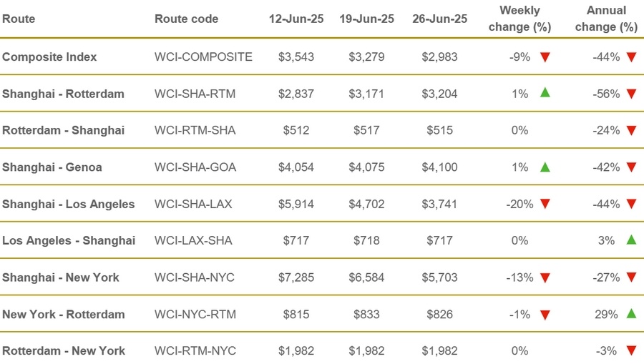This screenshot has height=364, width=644.
Task: Click the Annual change (%) column header
Action: click(x=605, y=19)
